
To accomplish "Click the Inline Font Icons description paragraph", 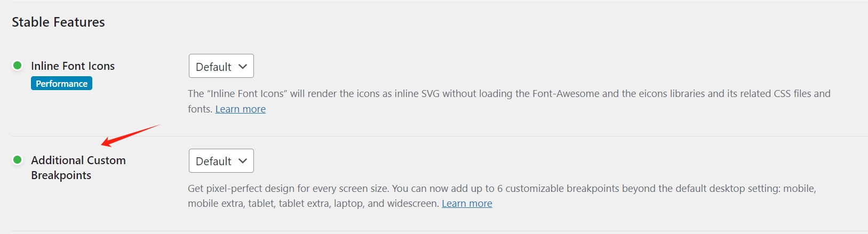I will point(509,101).
